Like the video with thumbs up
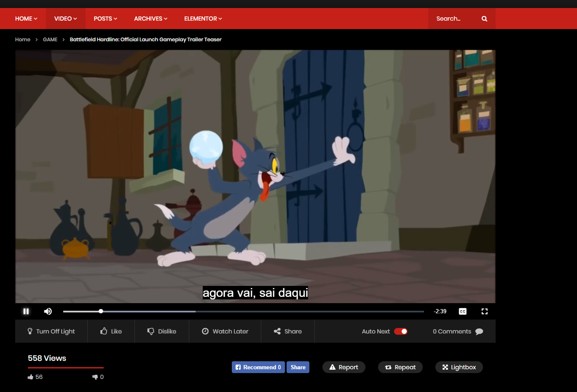577x392 pixels. pyautogui.click(x=111, y=331)
